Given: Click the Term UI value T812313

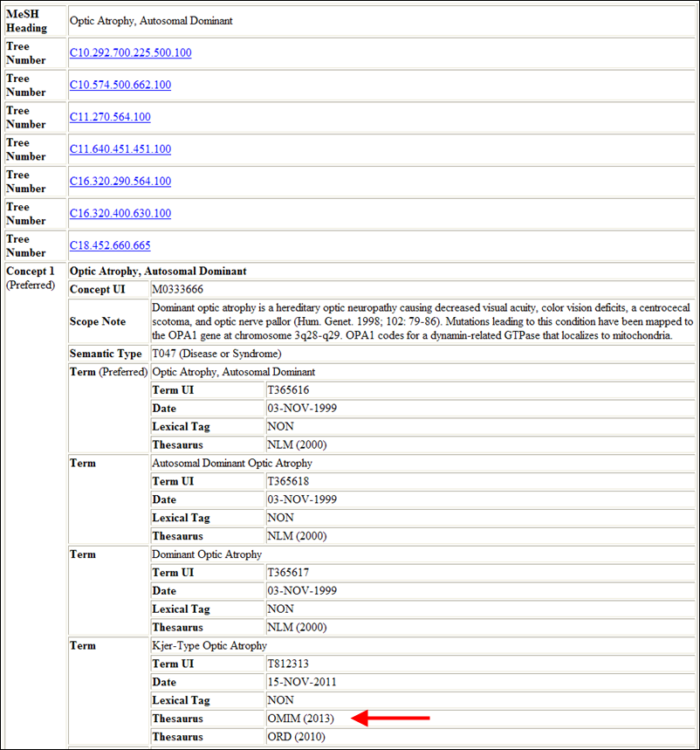Looking at the screenshot, I should [x=288, y=664].
